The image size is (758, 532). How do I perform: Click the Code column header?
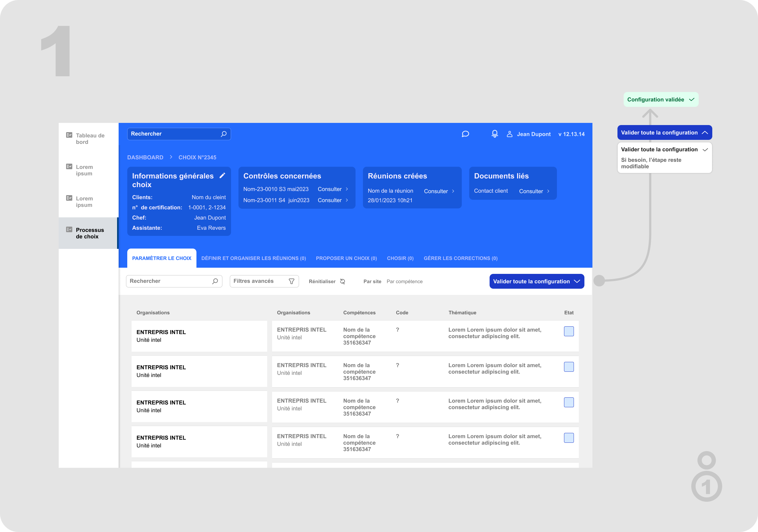pos(402,312)
